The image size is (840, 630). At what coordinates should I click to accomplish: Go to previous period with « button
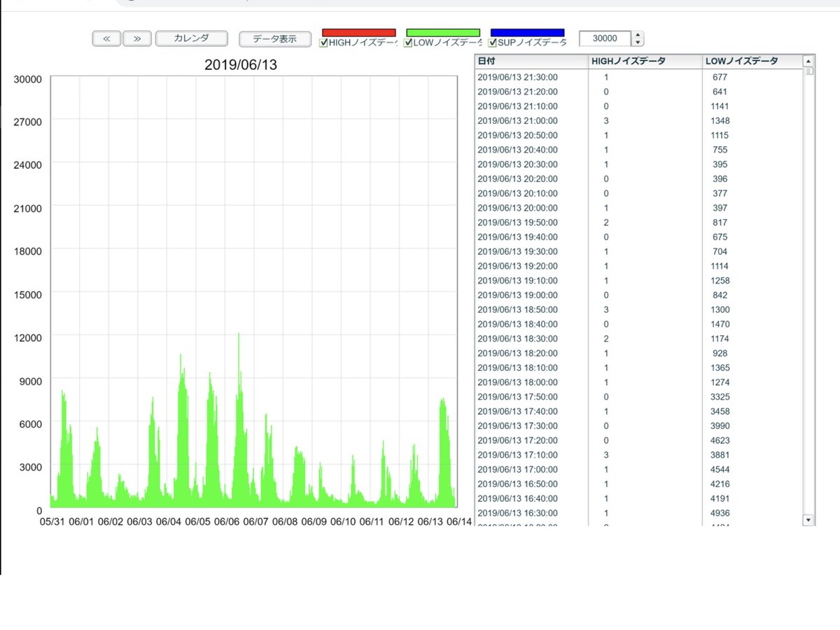point(107,38)
